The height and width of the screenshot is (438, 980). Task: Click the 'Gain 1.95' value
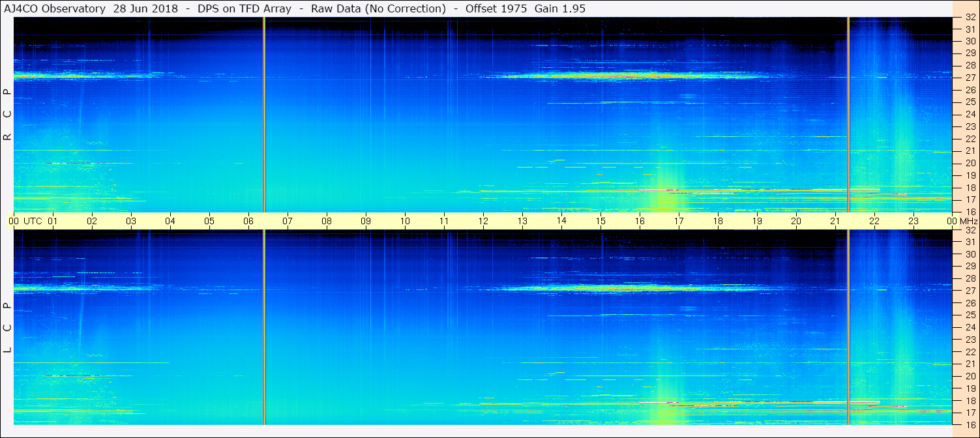559,8
